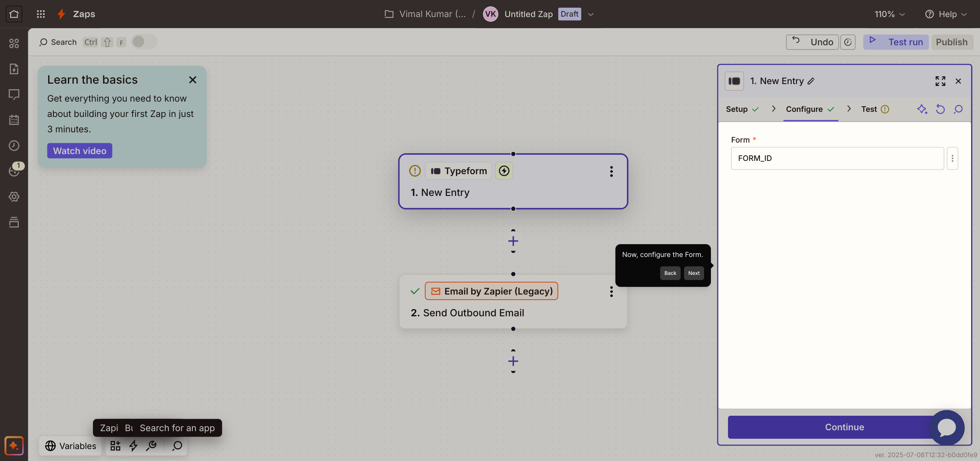Click the Undo button
The image size is (980, 461).
tap(812, 42)
